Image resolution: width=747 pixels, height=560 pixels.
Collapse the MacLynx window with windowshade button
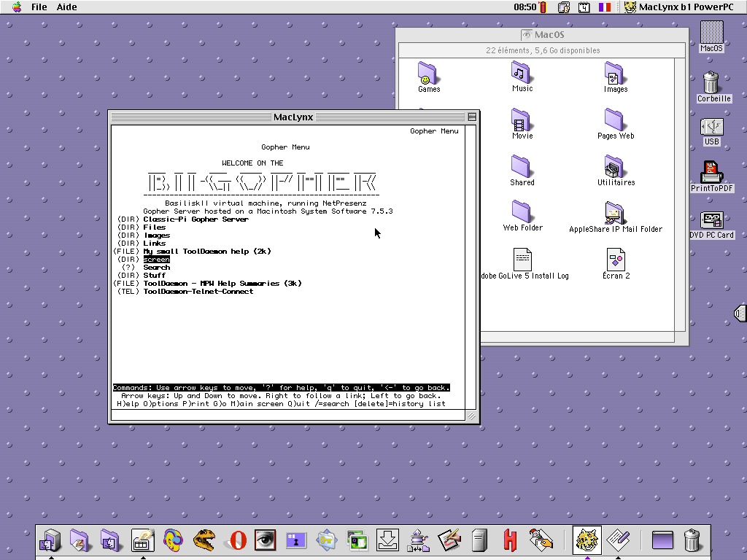[472, 117]
